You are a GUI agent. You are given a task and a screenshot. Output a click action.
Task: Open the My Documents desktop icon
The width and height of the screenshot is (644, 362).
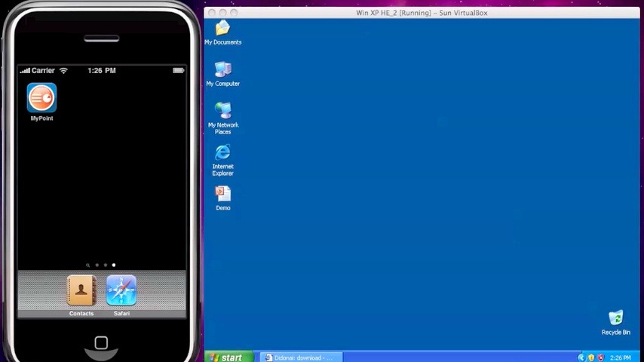click(x=222, y=30)
